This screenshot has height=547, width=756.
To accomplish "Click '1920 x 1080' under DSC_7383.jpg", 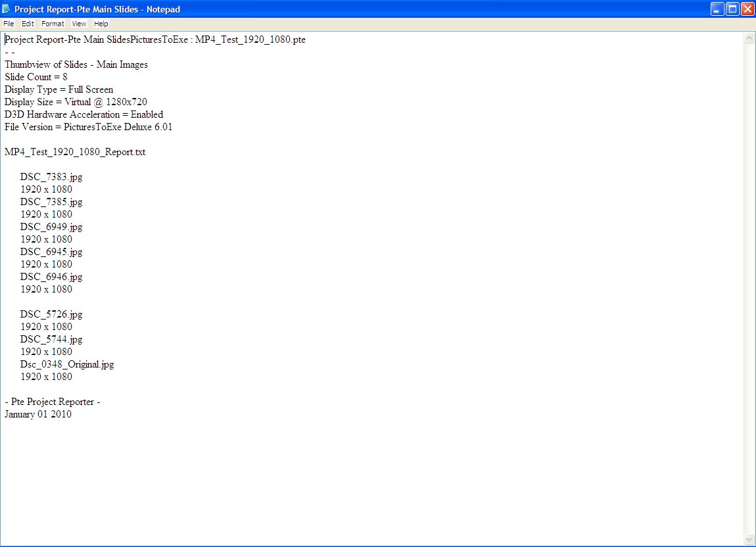I will tap(46, 189).
